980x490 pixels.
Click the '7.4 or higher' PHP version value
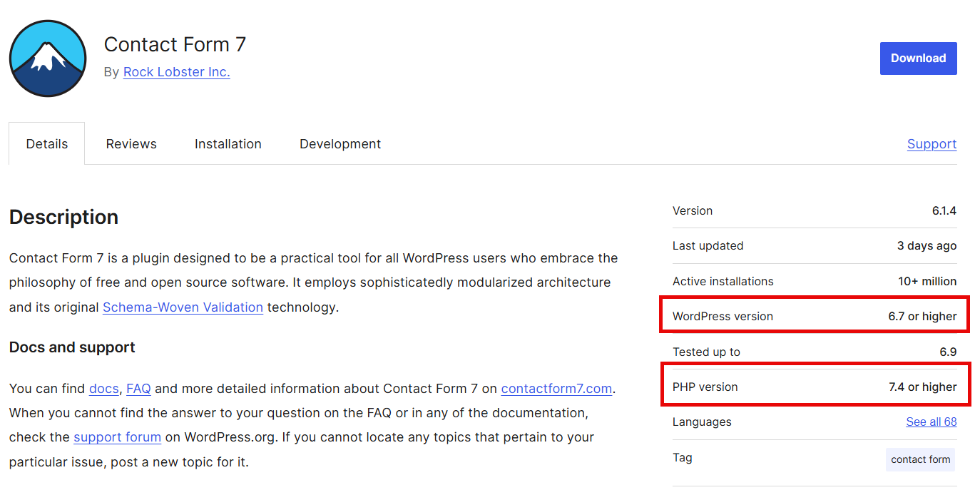pyautogui.click(x=923, y=387)
